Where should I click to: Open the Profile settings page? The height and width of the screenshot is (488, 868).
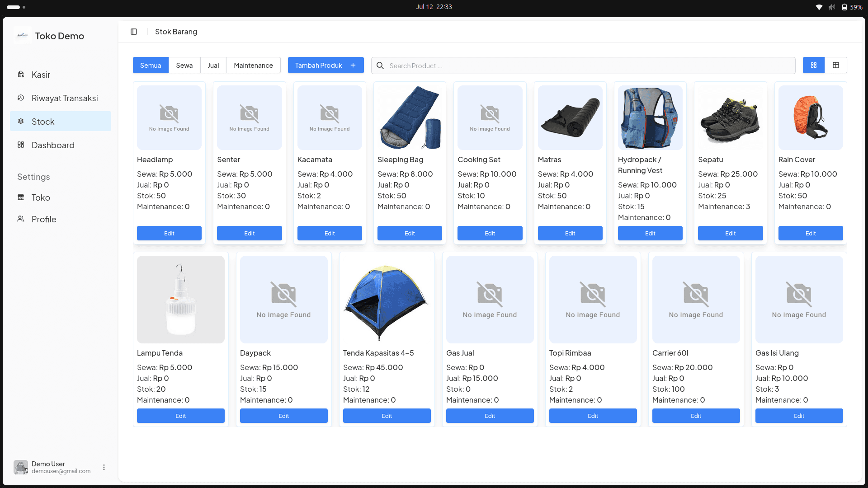point(43,219)
